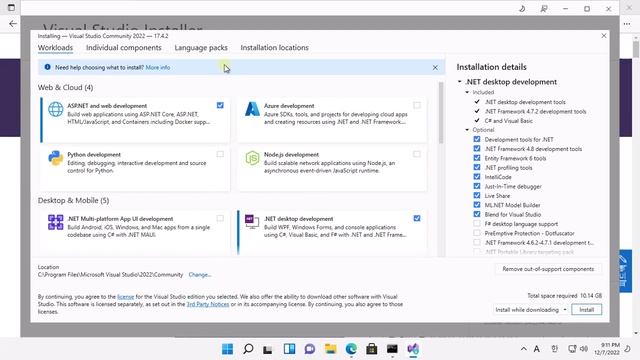Switch to Installation locations tab
The image size is (640, 360).
pos(274,48)
